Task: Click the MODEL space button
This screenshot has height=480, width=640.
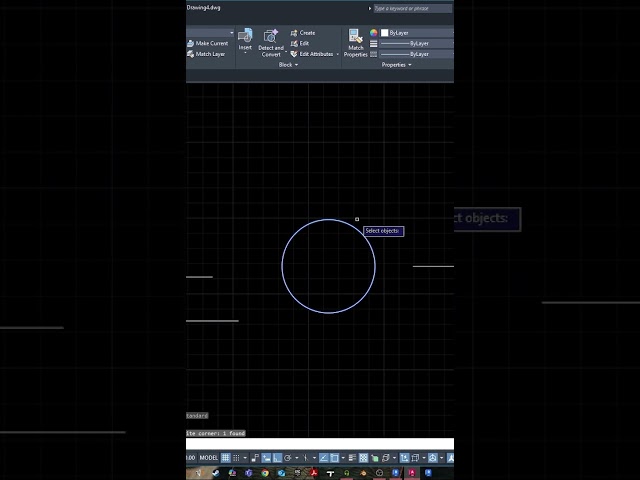Action: pos(209,458)
